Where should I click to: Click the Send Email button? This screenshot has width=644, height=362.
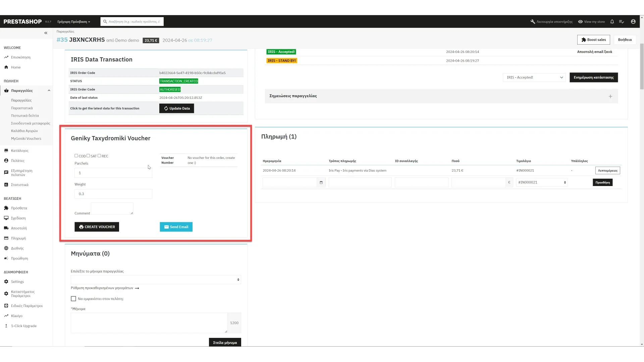176,227
